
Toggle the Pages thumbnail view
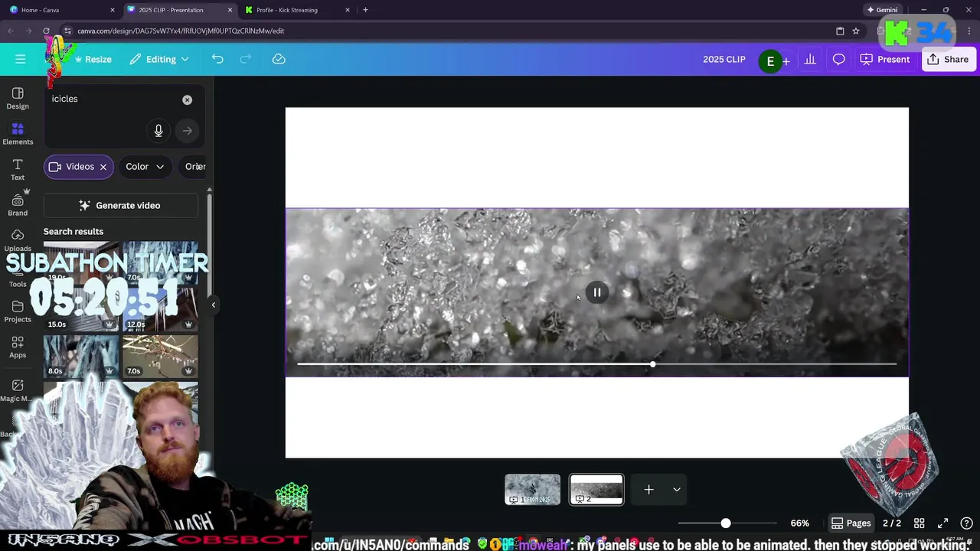[x=851, y=523]
